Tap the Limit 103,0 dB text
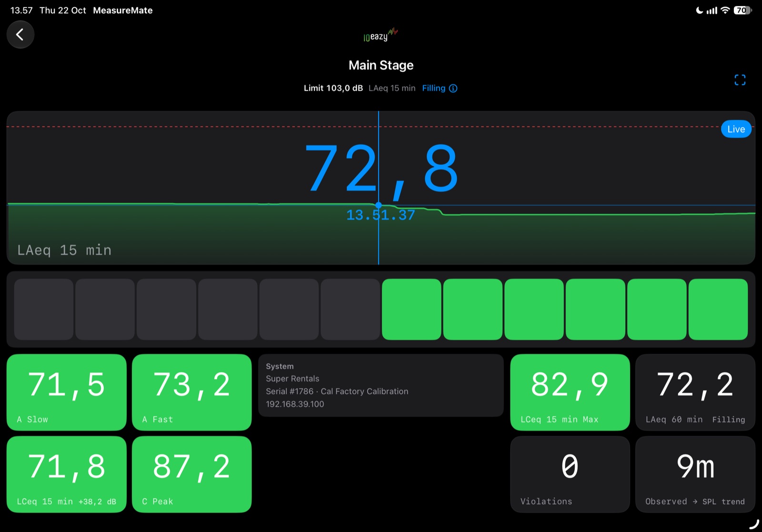This screenshot has height=532, width=762. pyautogui.click(x=333, y=88)
